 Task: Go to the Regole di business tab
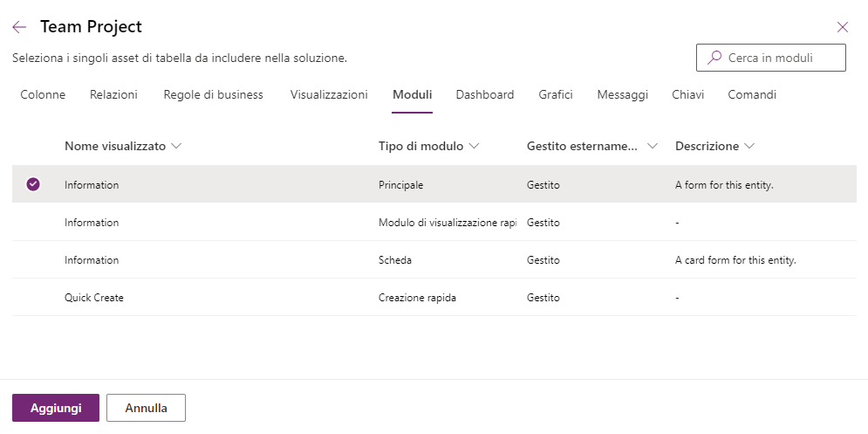click(213, 95)
